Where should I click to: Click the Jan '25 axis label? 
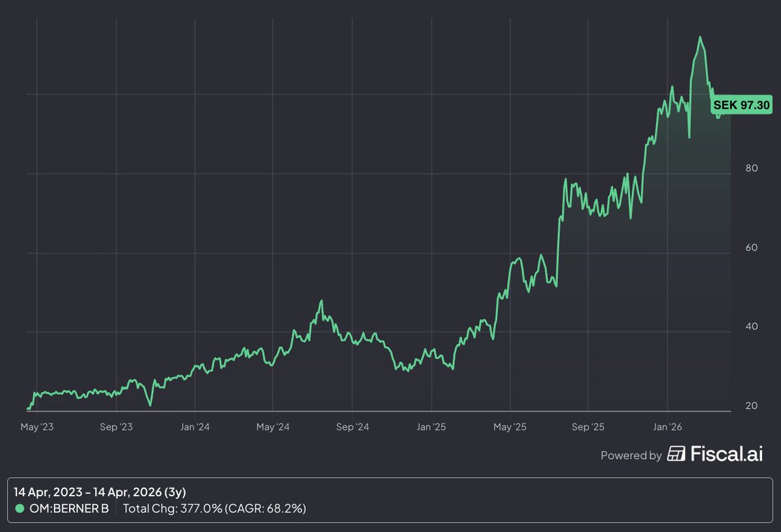pos(431,427)
